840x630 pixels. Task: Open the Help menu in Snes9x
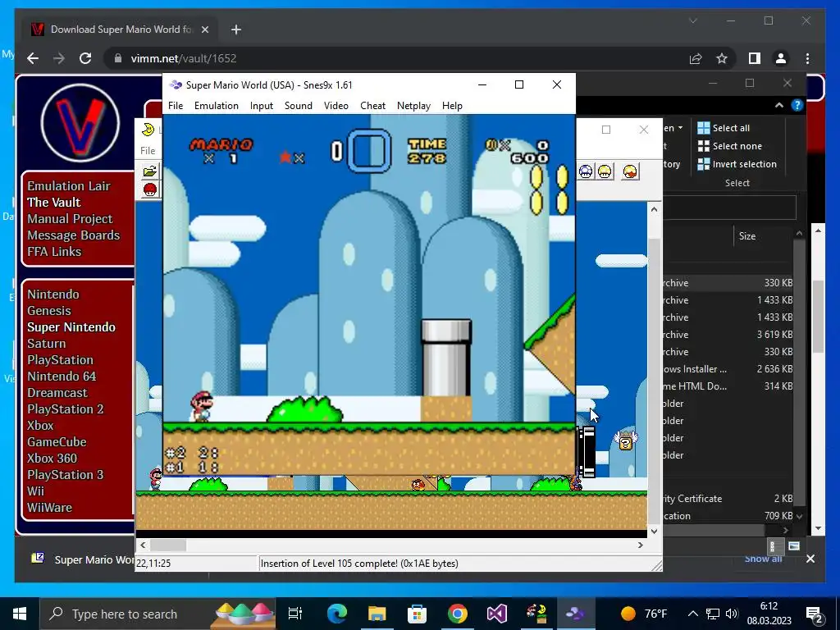point(452,106)
